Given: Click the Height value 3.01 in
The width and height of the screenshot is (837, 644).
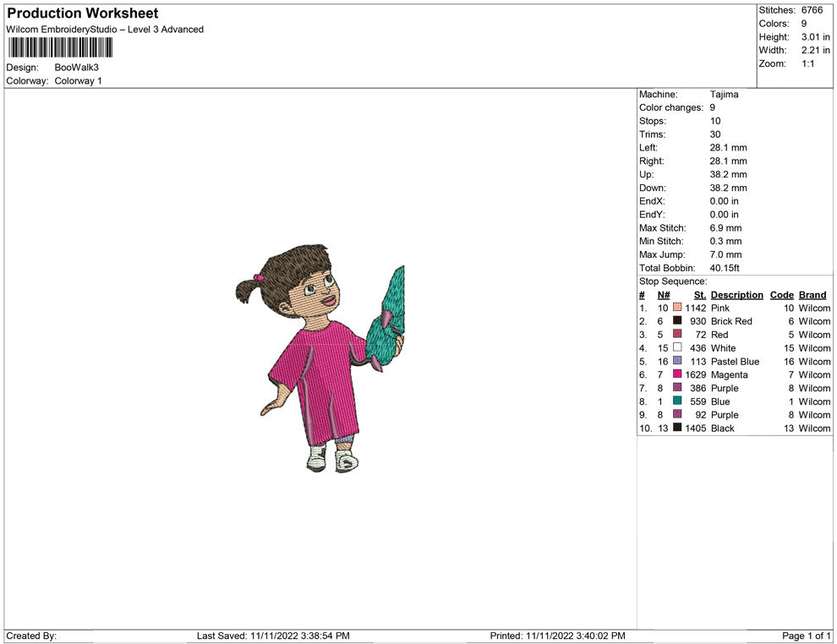Looking at the screenshot, I should [x=815, y=37].
